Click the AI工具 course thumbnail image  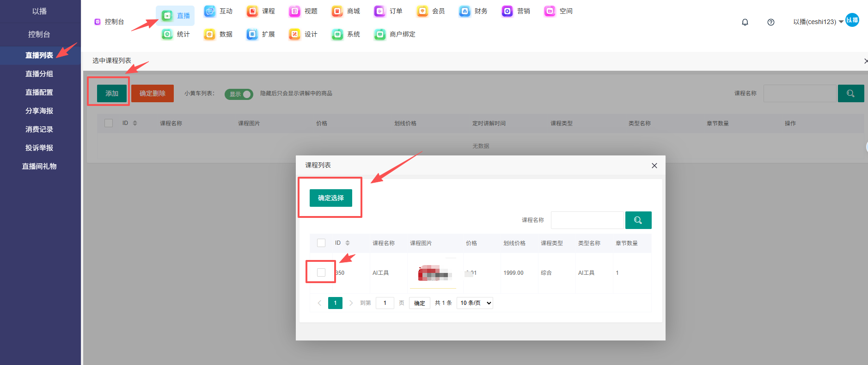coord(434,273)
